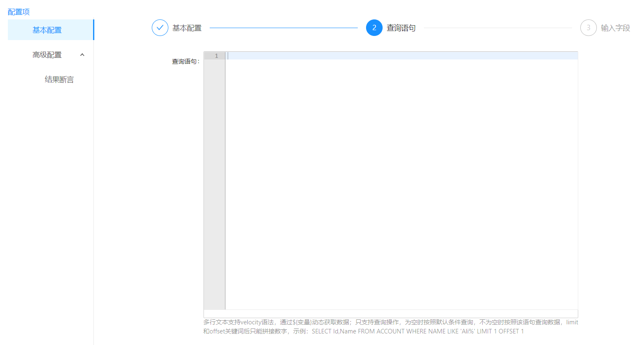Click the 查询语句 field label
This screenshot has height=345, width=644.
(185, 62)
